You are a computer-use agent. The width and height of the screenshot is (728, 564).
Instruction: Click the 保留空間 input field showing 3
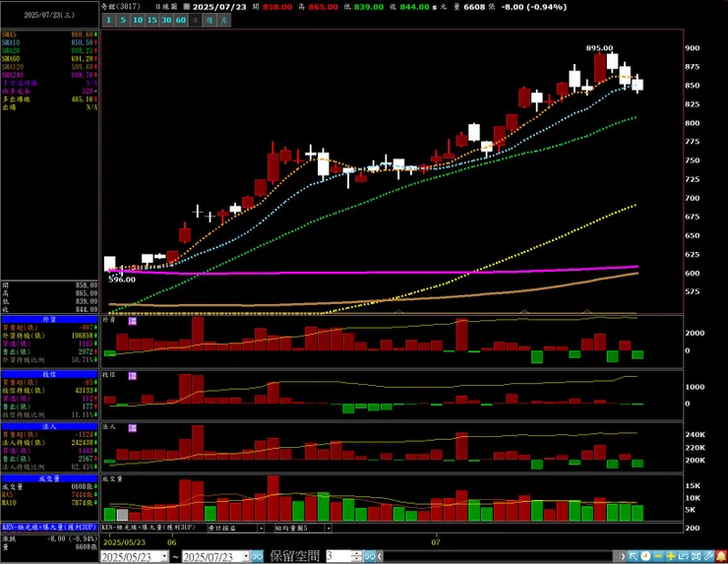[338, 556]
